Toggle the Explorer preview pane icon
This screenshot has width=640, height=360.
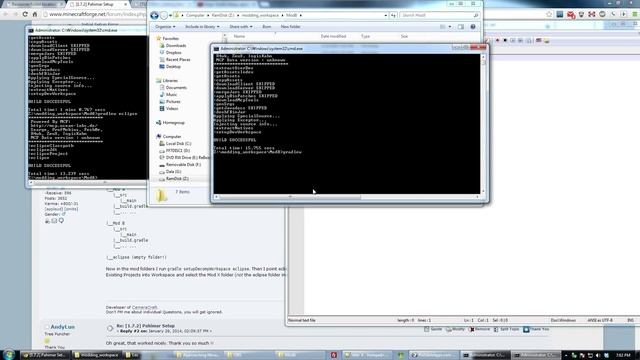[x=461, y=27]
